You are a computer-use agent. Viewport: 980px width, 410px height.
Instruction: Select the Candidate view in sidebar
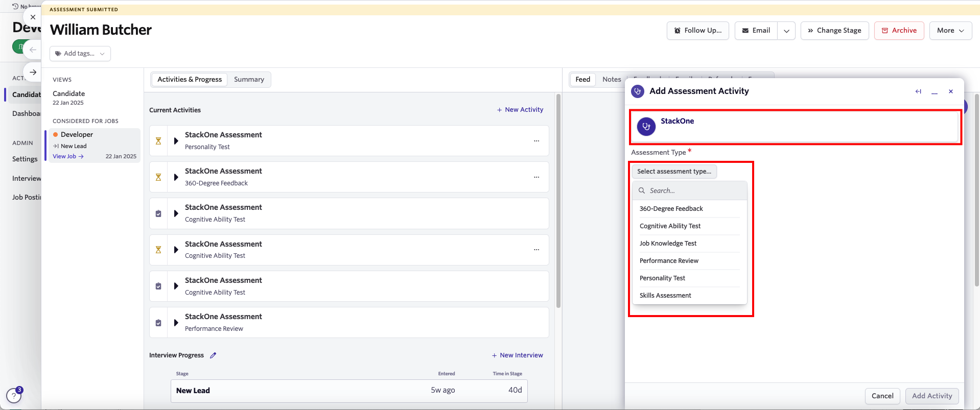[x=68, y=98]
